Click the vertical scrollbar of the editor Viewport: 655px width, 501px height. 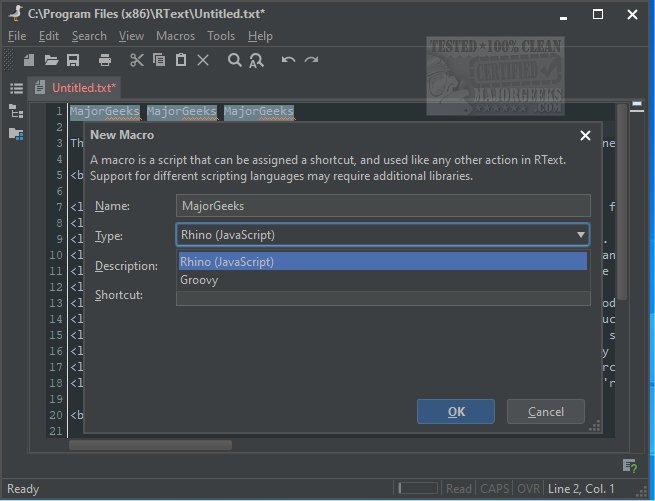[x=622, y=203]
